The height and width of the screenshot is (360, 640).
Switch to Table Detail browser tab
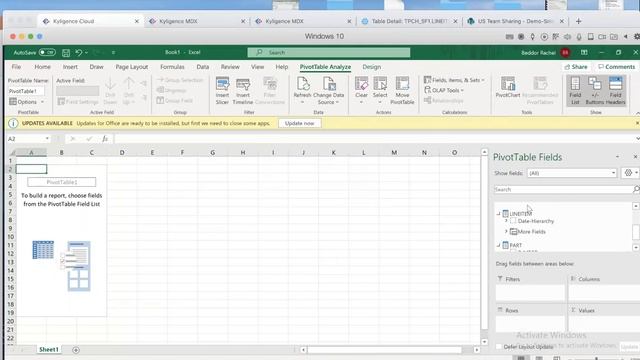[x=409, y=21]
